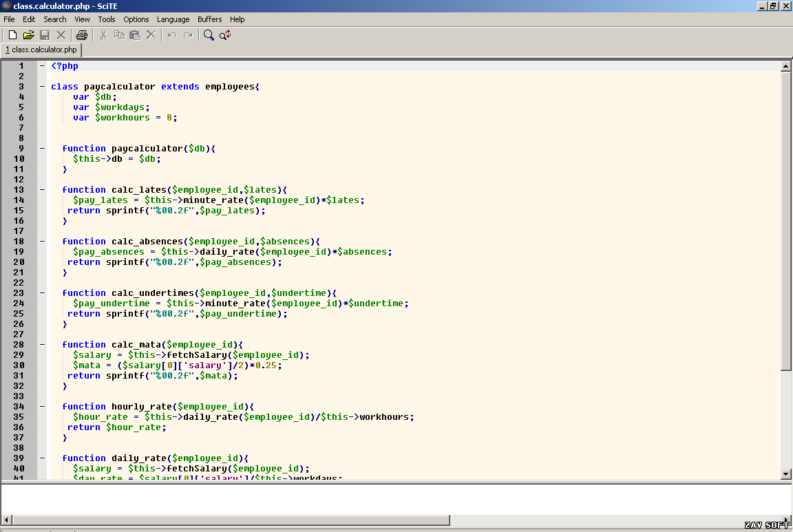This screenshot has width=793, height=532.
Task: Collapse the calc_lates function fold
Action: [x=43, y=190]
